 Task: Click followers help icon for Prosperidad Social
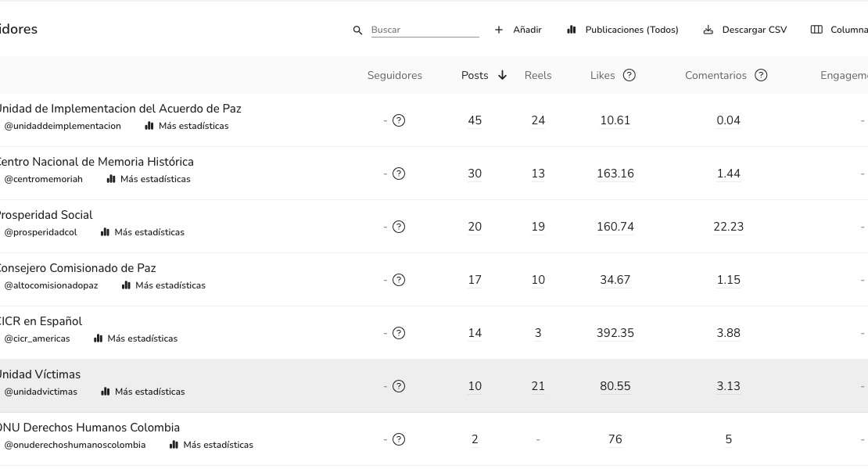pyautogui.click(x=399, y=227)
